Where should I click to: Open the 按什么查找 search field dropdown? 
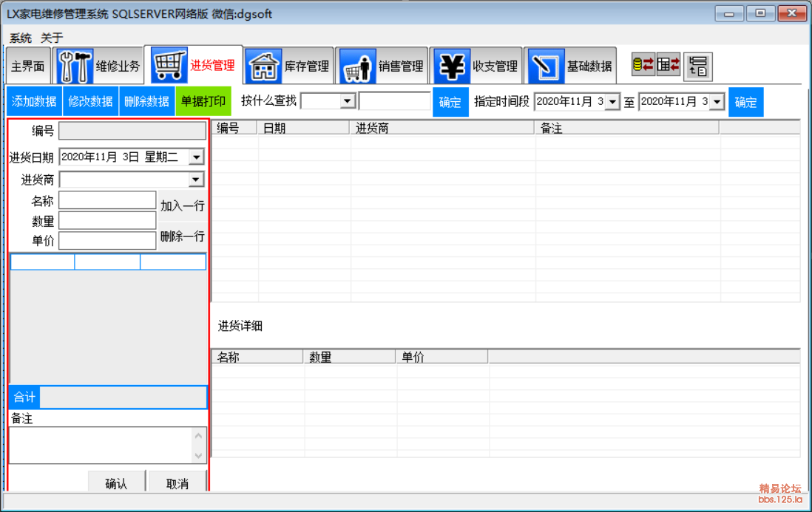pos(348,102)
